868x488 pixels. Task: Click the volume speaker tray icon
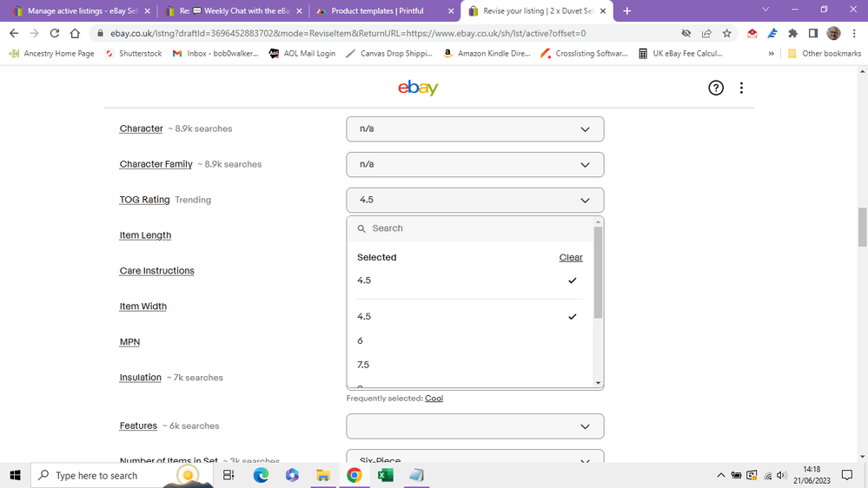(782, 475)
